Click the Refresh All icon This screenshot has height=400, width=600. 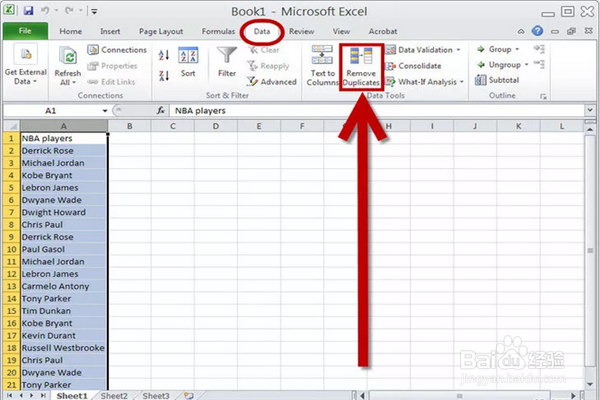click(x=68, y=56)
